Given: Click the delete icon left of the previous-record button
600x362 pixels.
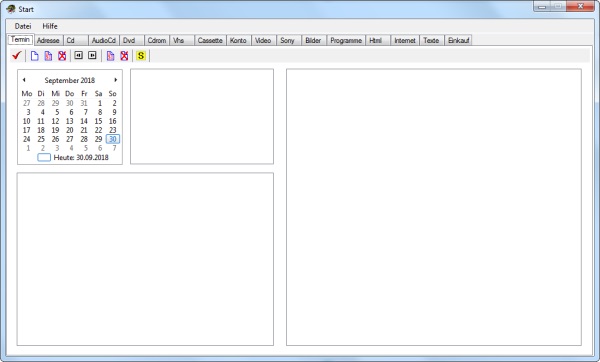Looking at the screenshot, I should [62, 56].
